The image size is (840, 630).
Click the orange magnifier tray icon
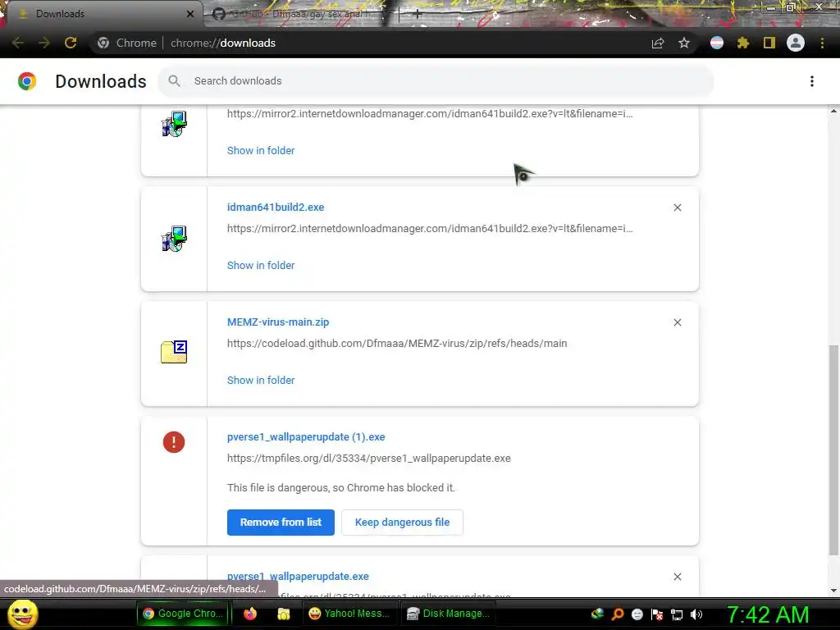tap(617, 614)
